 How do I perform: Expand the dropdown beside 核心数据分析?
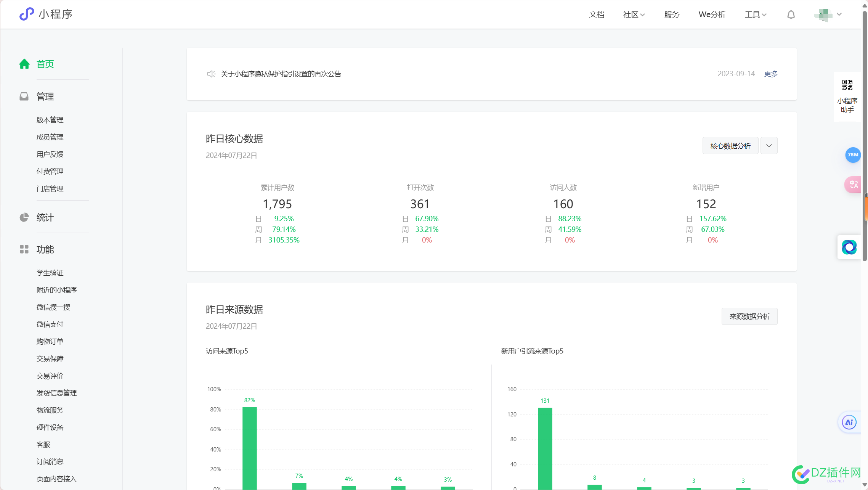tap(769, 146)
